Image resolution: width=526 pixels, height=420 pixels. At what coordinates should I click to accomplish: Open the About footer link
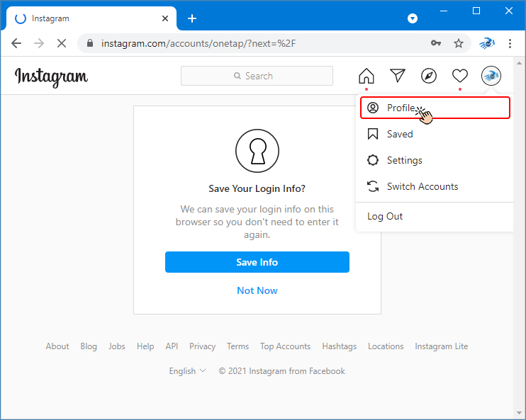(57, 346)
